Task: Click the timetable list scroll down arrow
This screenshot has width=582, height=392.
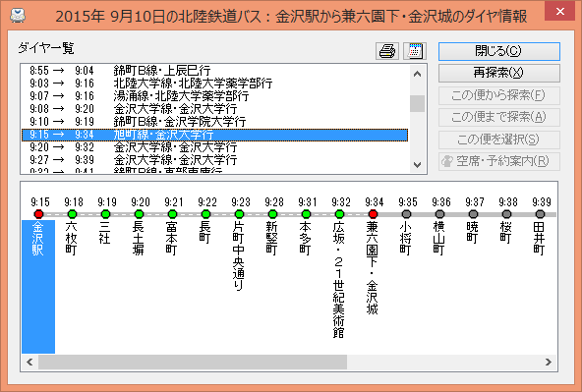Action: 417,165
